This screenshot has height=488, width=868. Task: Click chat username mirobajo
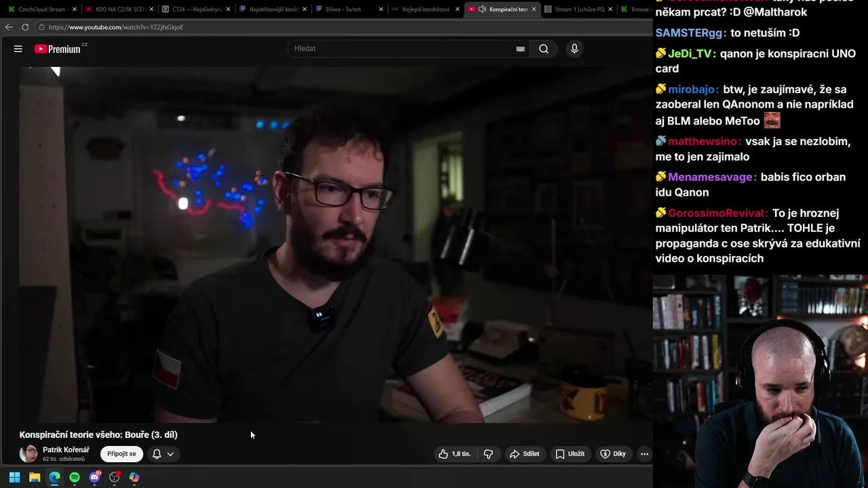point(693,89)
